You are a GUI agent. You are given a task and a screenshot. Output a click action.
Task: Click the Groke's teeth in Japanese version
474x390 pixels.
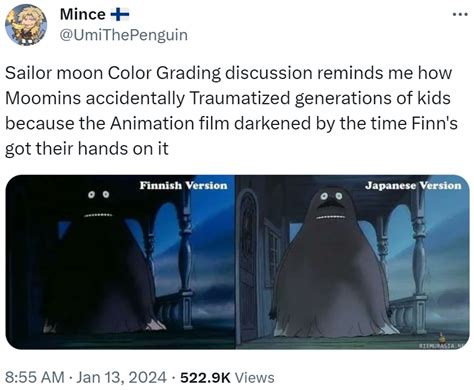(x=332, y=217)
